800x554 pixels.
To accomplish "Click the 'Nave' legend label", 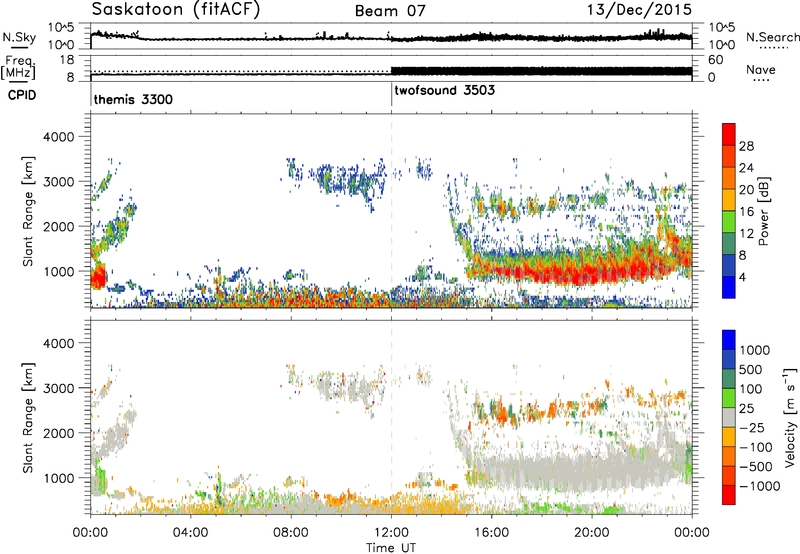I will [x=761, y=70].
